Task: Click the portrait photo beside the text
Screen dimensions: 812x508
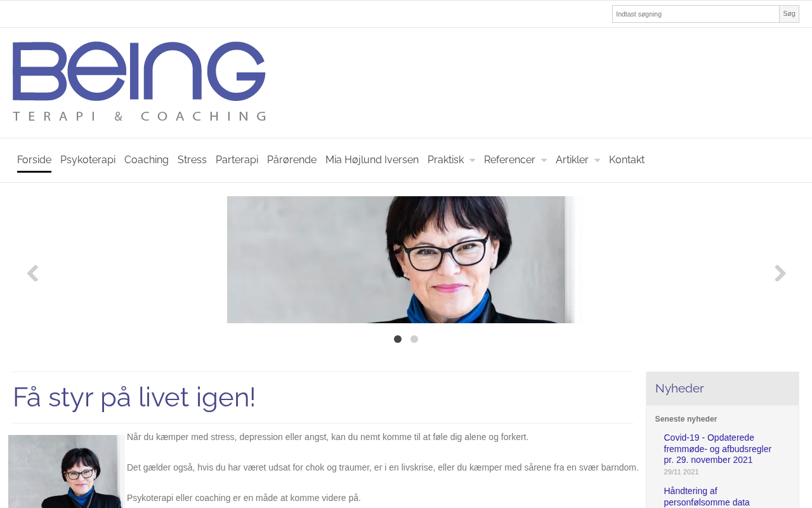Action: pos(67,471)
